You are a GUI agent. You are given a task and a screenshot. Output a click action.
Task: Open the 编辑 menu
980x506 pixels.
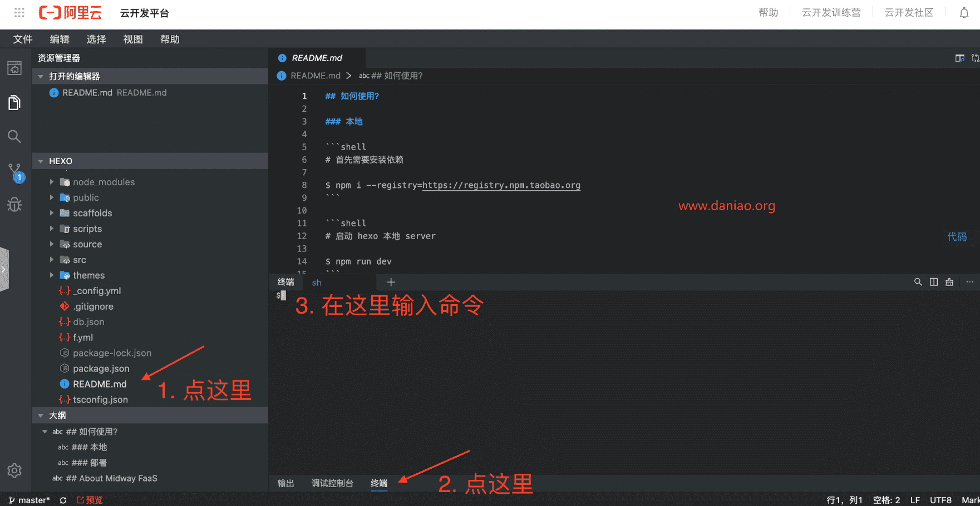pyautogui.click(x=60, y=39)
